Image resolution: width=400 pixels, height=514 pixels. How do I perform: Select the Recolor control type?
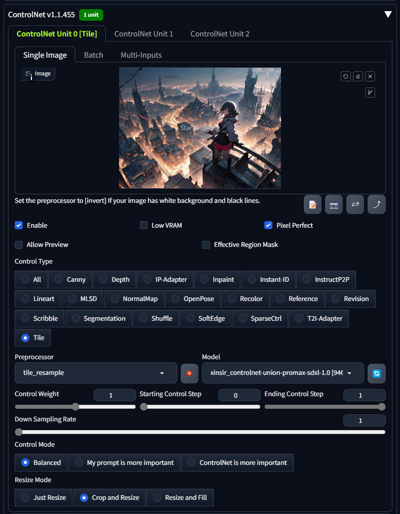(245, 299)
